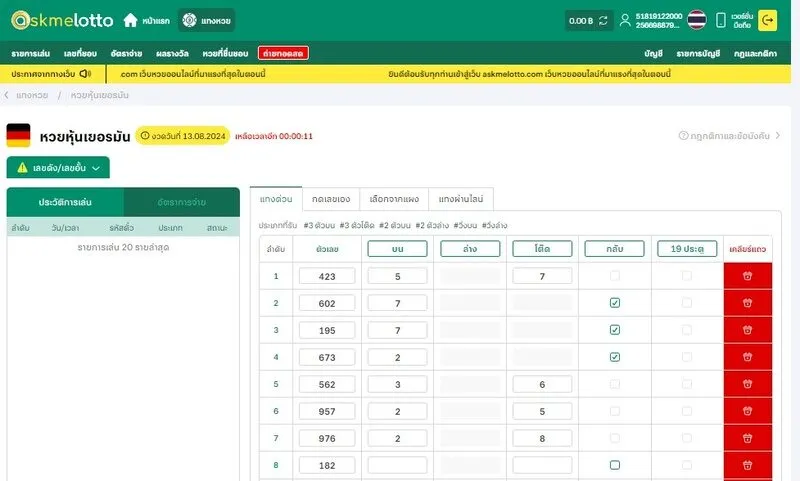Screen dimensions: 800x481
Task: Open the user account profile icon
Action: pyautogui.click(x=625, y=20)
